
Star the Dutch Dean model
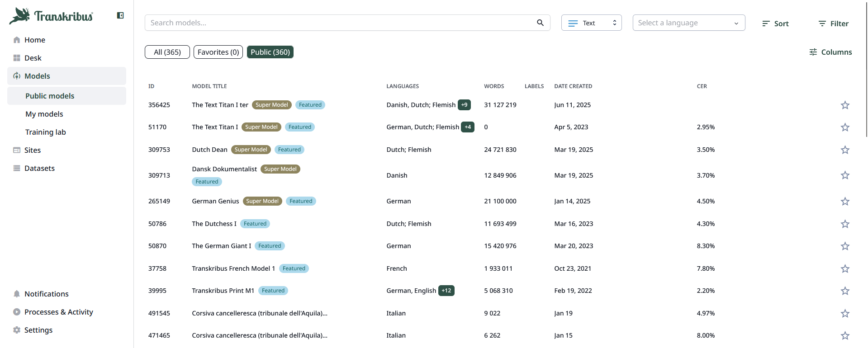pyautogui.click(x=844, y=150)
